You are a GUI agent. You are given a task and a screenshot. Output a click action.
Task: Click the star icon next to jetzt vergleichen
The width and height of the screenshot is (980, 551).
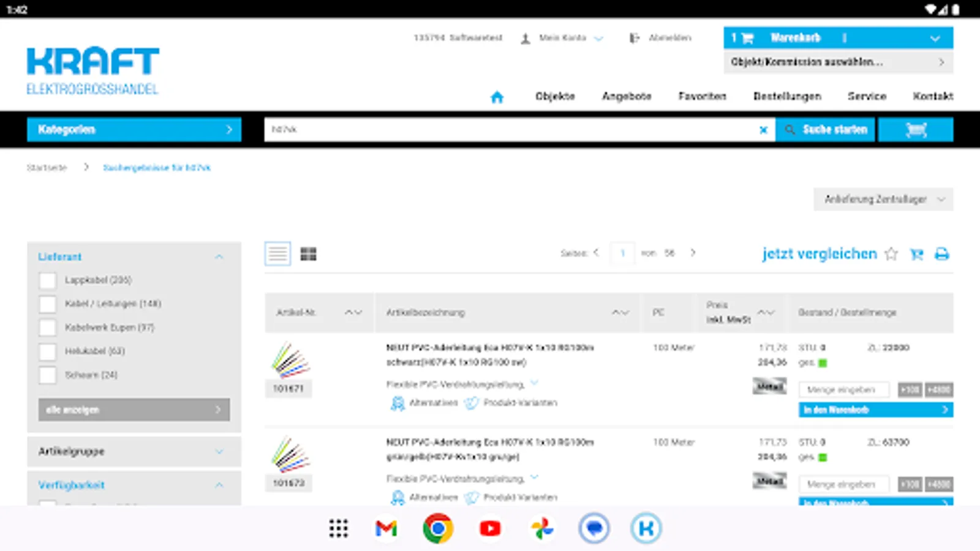pyautogui.click(x=891, y=253)
